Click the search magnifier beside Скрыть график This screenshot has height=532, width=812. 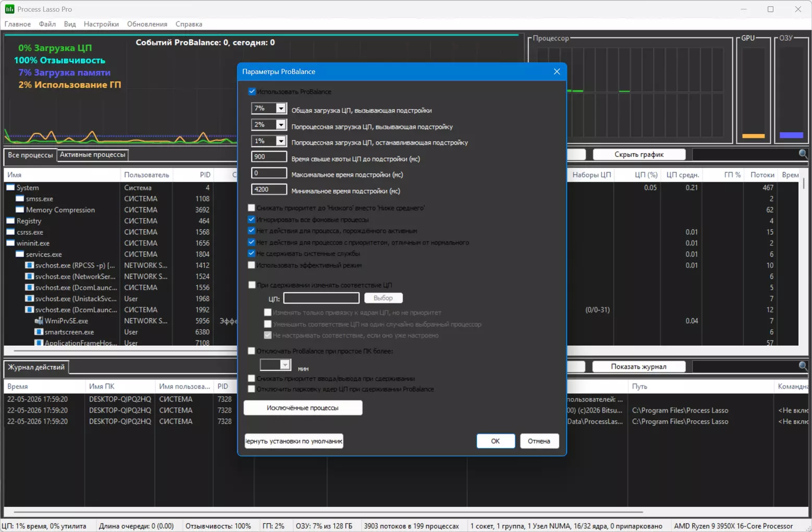coord(803,154)
